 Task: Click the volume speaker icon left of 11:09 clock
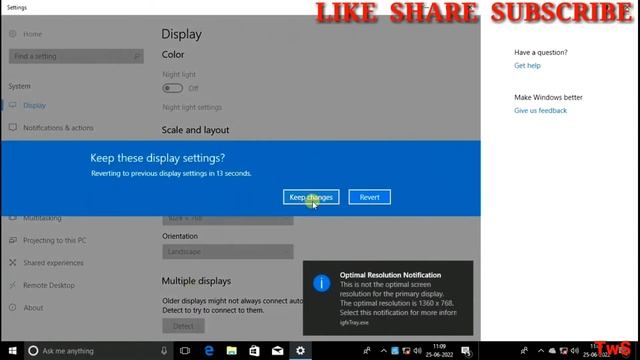pos(417,351)
